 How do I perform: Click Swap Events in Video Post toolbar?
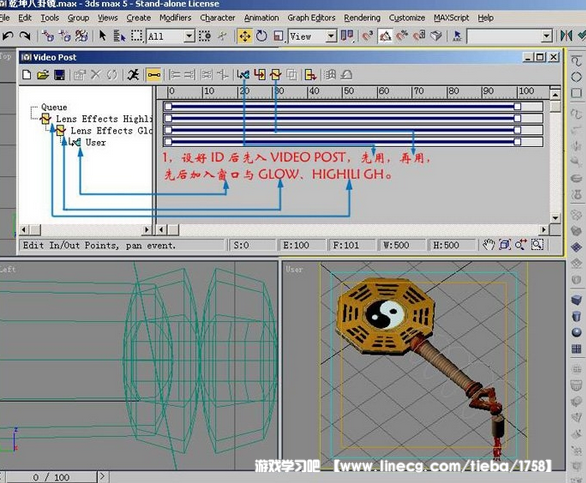[x=112, y=75]
